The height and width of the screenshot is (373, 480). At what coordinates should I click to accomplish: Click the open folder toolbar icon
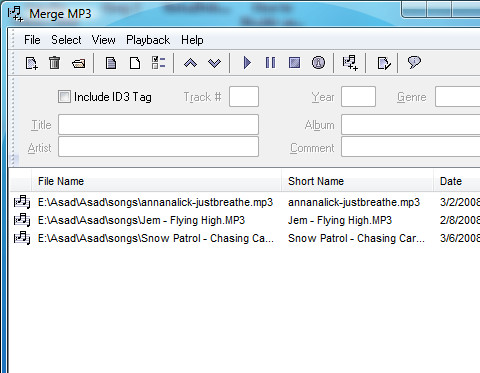coord(78,63)
